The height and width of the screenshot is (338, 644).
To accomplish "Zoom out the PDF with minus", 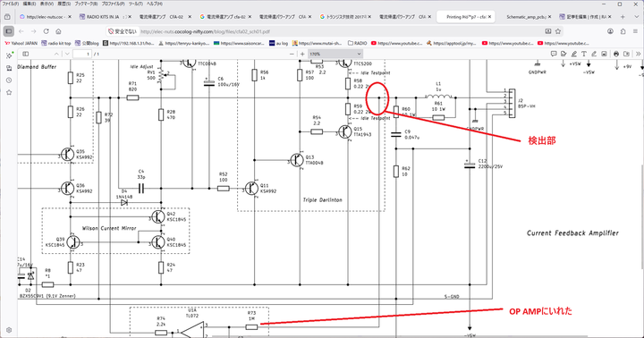I will (292, 54).
